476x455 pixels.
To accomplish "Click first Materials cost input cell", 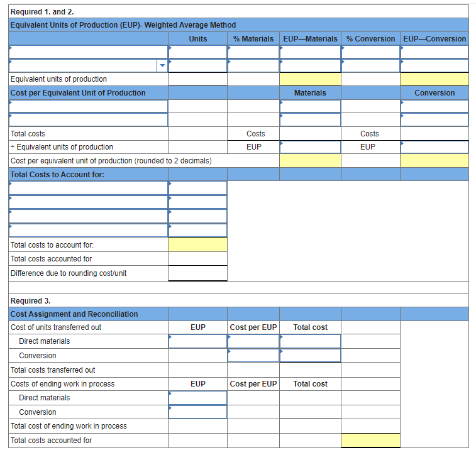I will click(310, 106).
